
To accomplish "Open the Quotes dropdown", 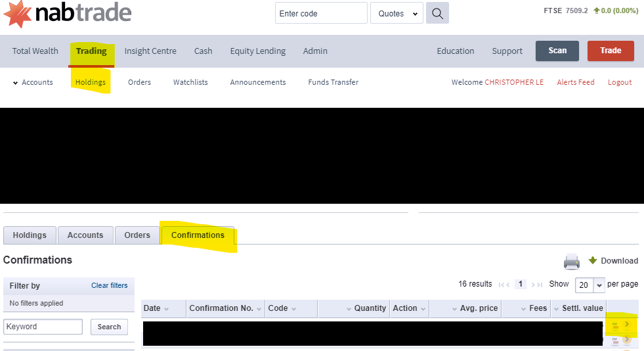I will (397, 13).
